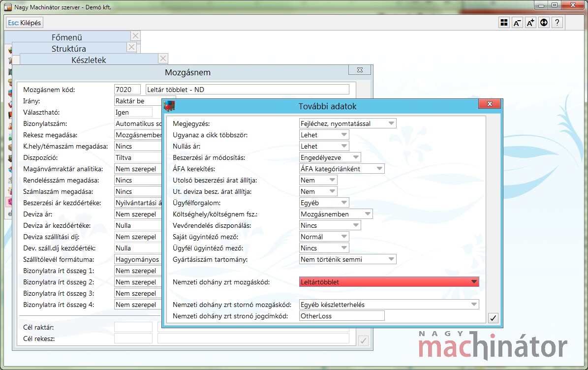This screenshot has width=588, height=370.
Task: Click Bizonylatra írt összeg 1 field
Action: (138, 271)
